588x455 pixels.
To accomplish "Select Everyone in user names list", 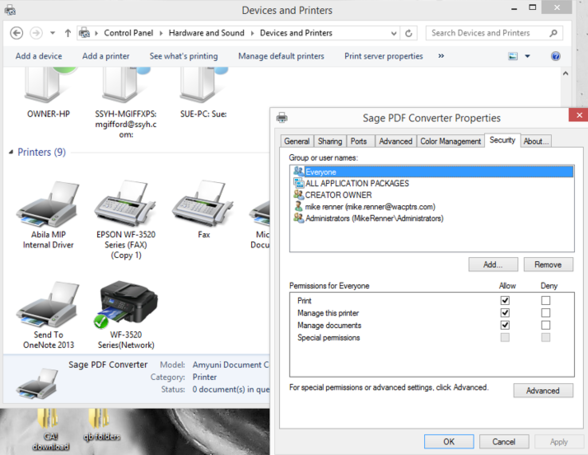I will [432, 172].
